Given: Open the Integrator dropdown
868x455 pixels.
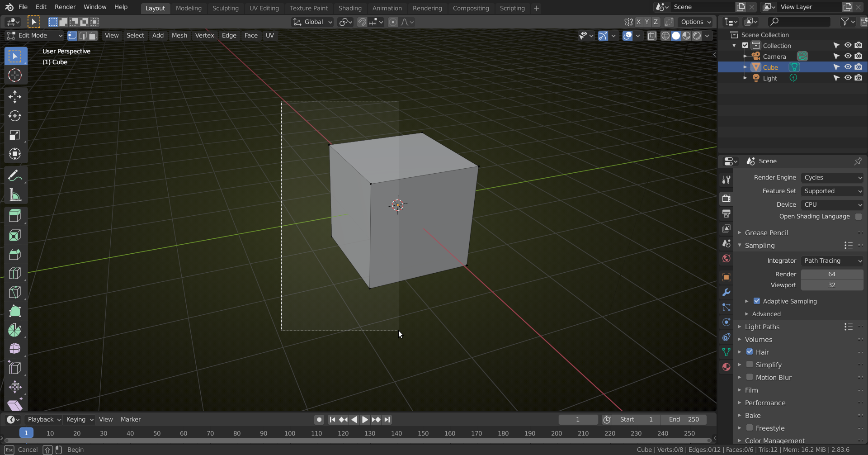Looking at the screenshot, I should click(x=832, y=261).
